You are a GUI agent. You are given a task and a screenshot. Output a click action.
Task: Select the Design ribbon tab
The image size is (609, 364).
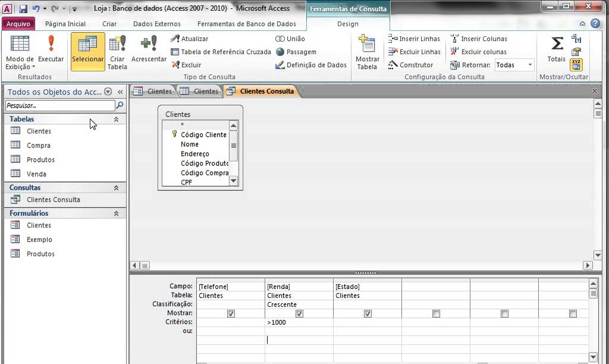tap(347, 24)
